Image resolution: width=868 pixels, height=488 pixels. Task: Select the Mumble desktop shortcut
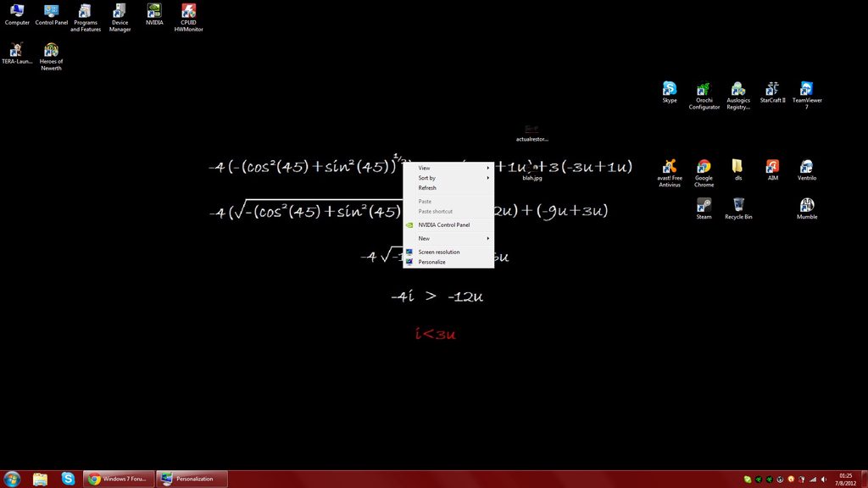point(807,208)
